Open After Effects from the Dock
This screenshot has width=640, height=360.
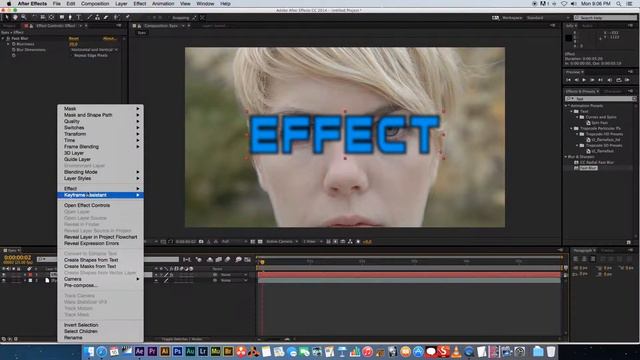(139, 351)
